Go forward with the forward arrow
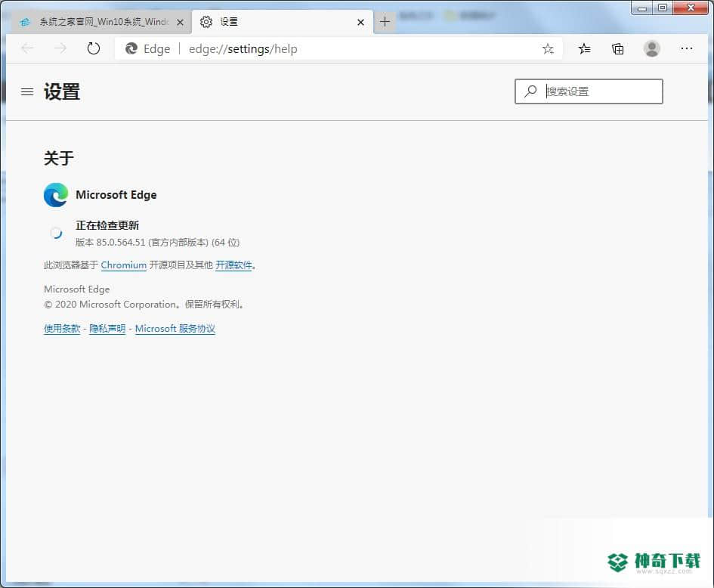The height and width of the screenshot is (588, 714). (x=60, y=48)
